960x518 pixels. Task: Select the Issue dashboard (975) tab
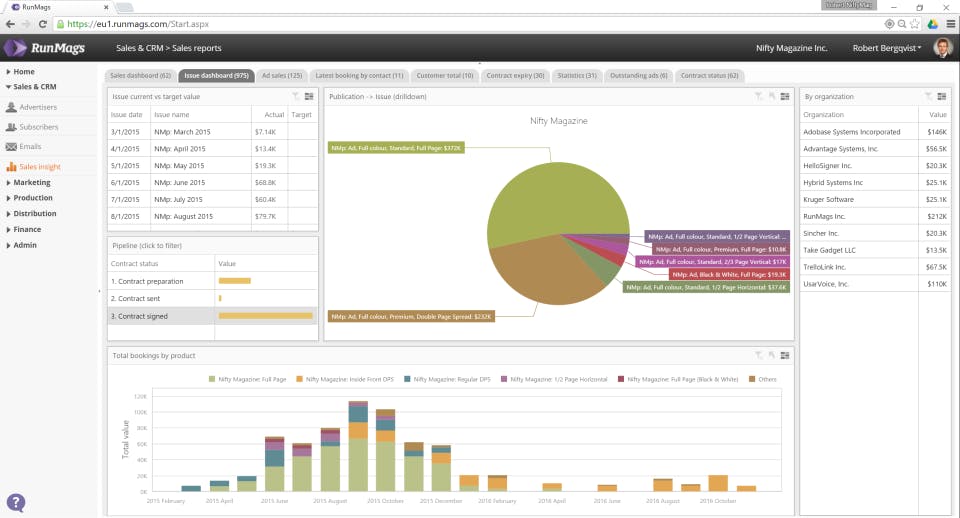(216, 75)
